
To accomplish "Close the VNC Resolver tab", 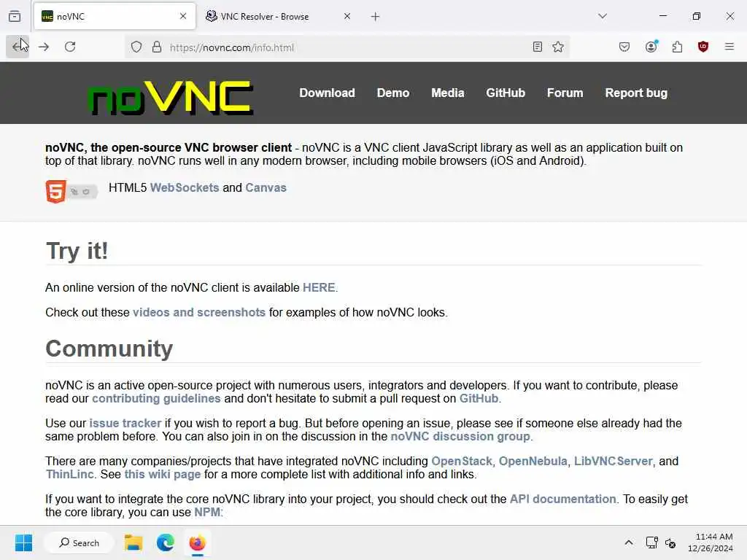I will (x=347, y=16).
